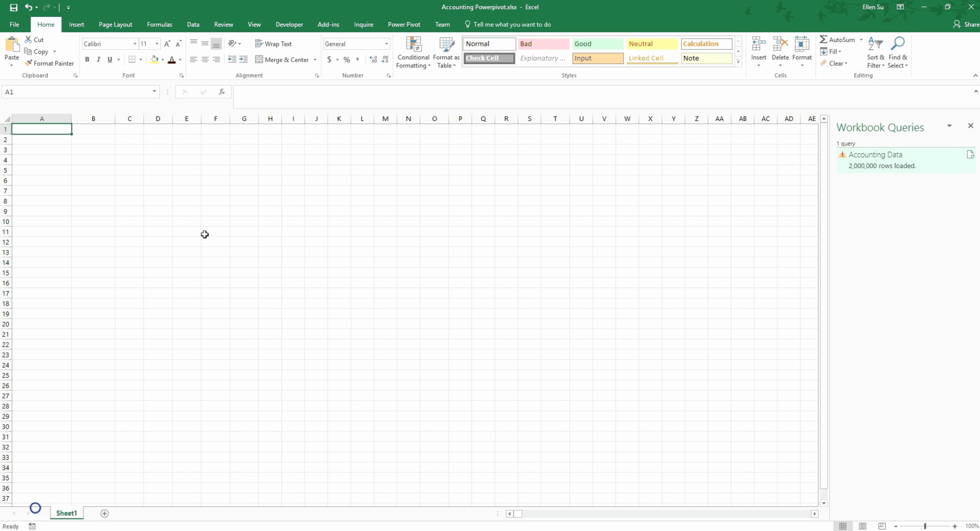980x531 pixels.
Task: Switch to the Data ribbon tab
Action: click(x=193, y=25)
